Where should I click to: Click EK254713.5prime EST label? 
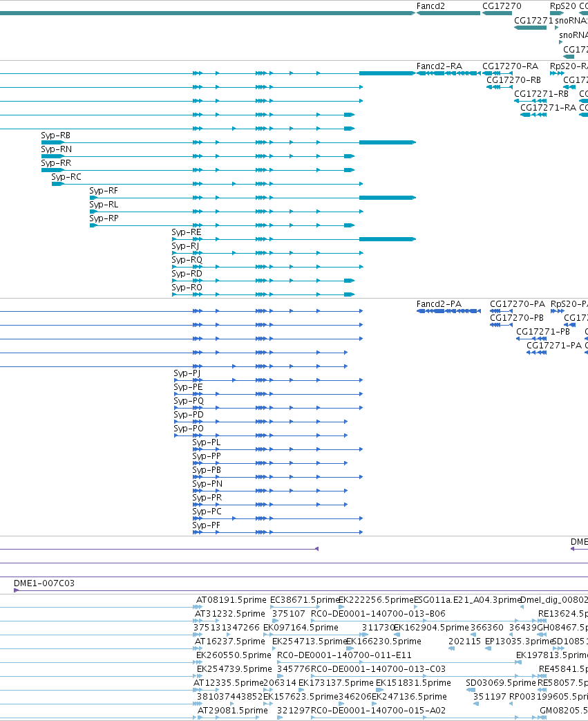(309, 642)
